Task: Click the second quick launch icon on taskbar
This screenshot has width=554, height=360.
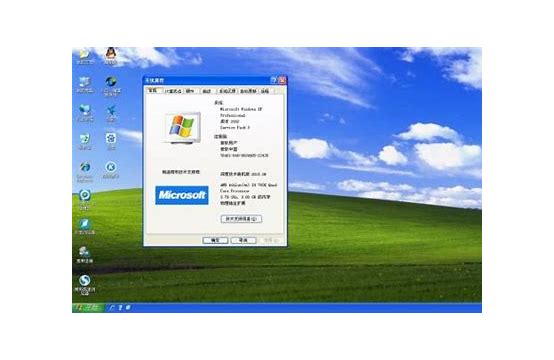Action: [x=120, y=308]
